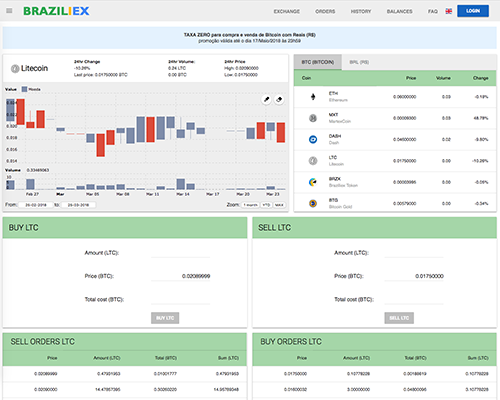500x400 pixels.
Task: Open the FAQ menu item
Action: pyautogui.click(x=433, y=11)
